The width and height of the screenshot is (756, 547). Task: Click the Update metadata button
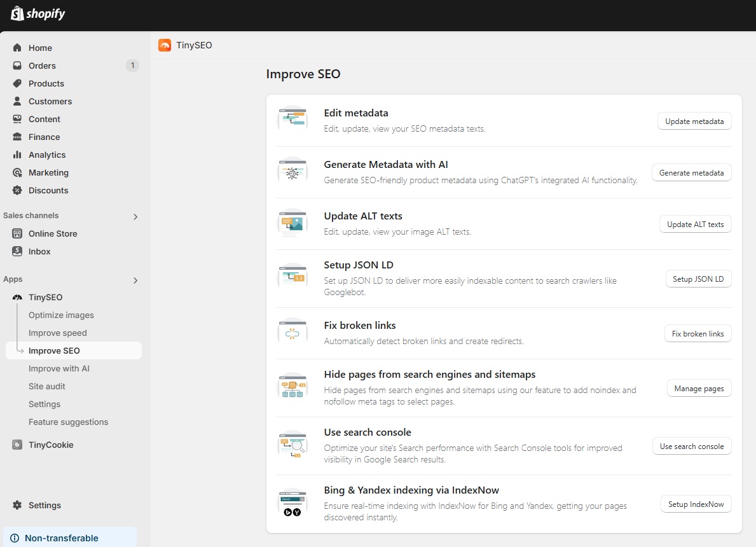tap(694, 121)
